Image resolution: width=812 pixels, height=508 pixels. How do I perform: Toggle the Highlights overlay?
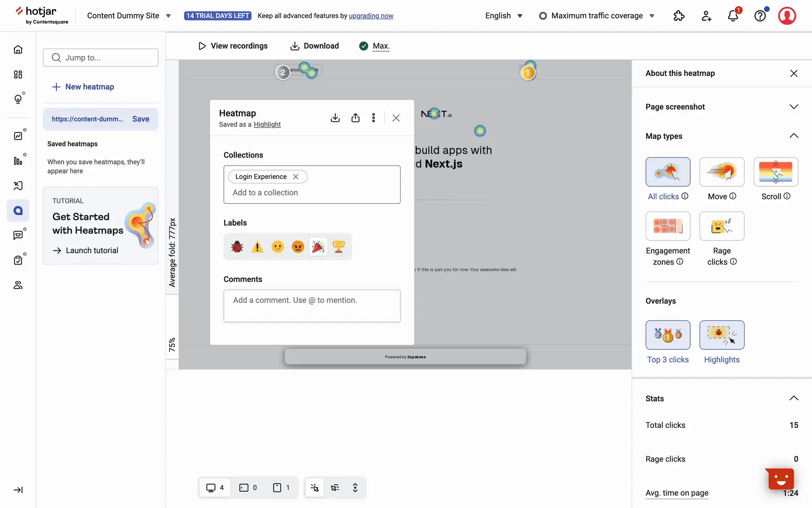721,335
